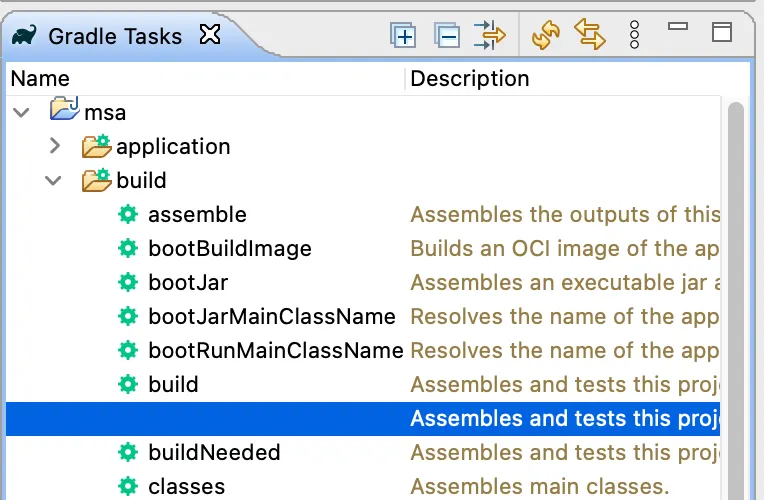Click the Gradle elephant tab icon

[x=25, y=36]
